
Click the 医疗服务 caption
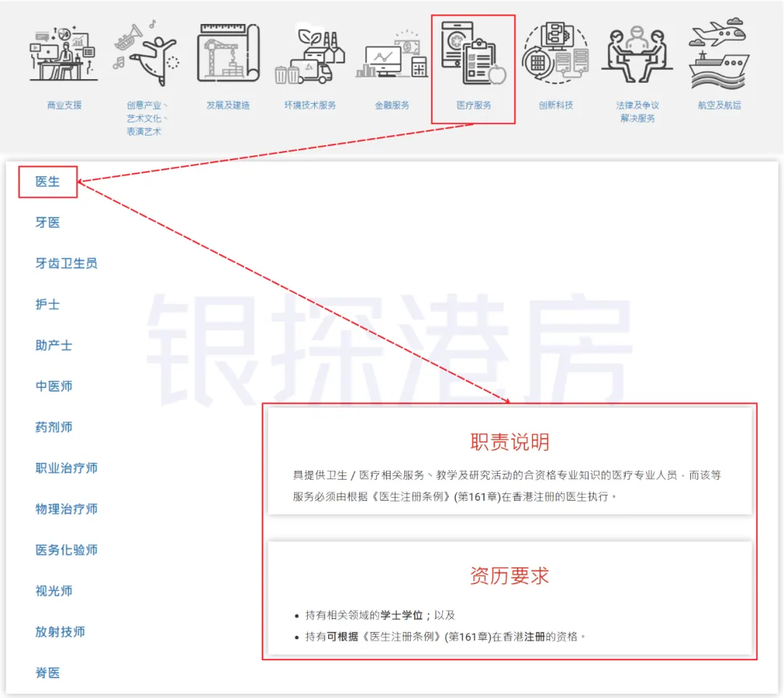coord(473,105)
